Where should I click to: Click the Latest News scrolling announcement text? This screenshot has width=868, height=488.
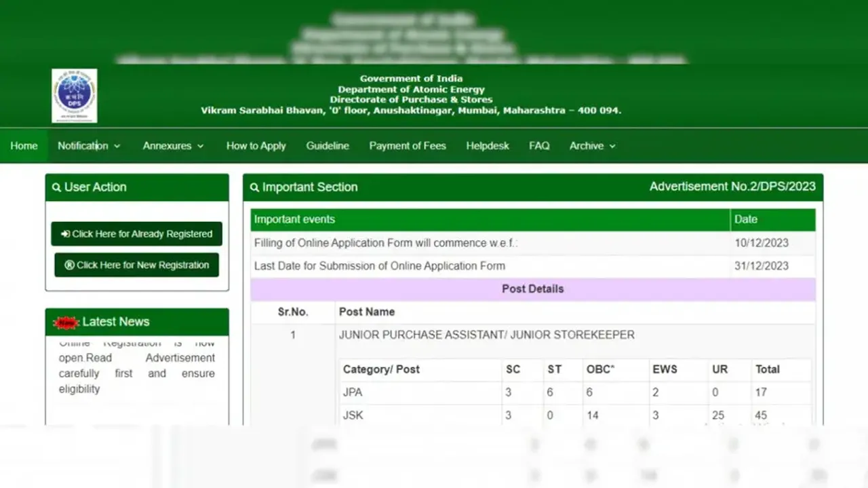click(x=136, y=373)
